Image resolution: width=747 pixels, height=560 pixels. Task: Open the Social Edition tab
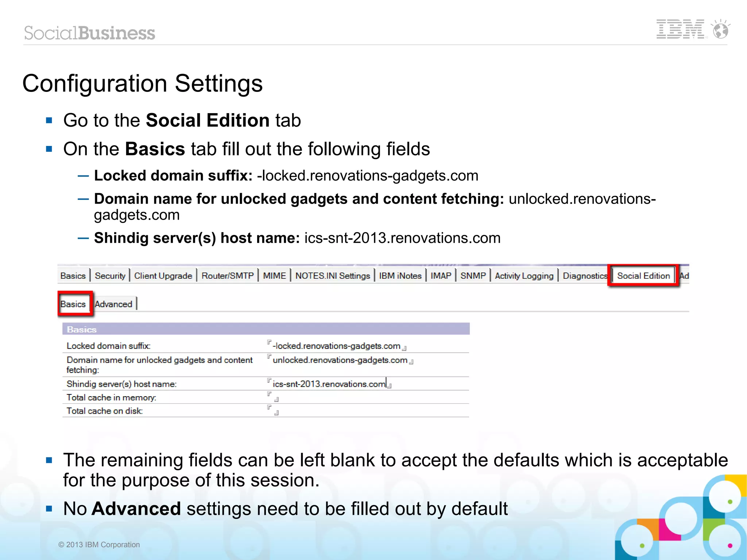click(x=643, y=276)
